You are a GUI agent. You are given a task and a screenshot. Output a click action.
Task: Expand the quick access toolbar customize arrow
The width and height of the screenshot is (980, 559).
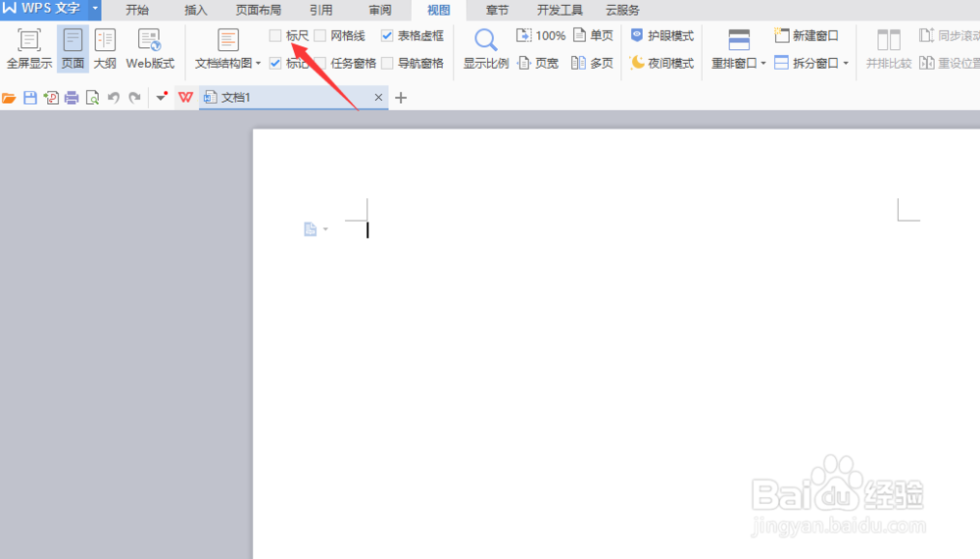[162, 97]
